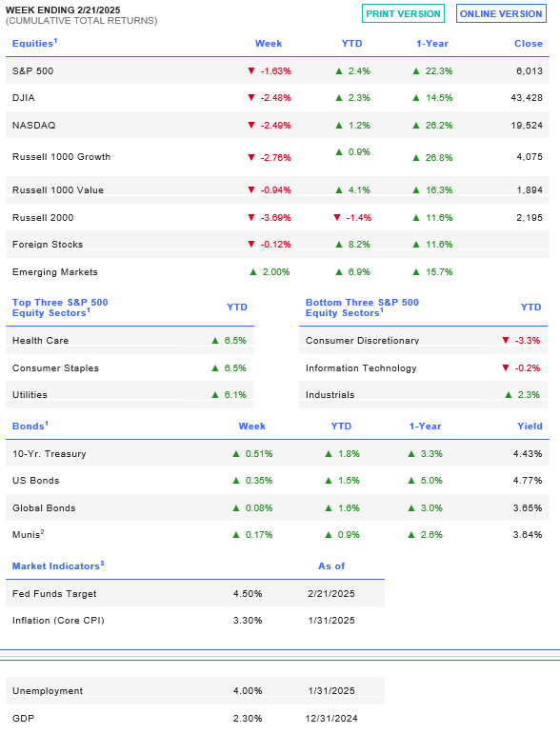The width and height of the screenshot is (560, 734).
Task: Click Bottom Three S&P 500 Equity Sectors heading
Action: pyautogui.click(x=362, y=307)
